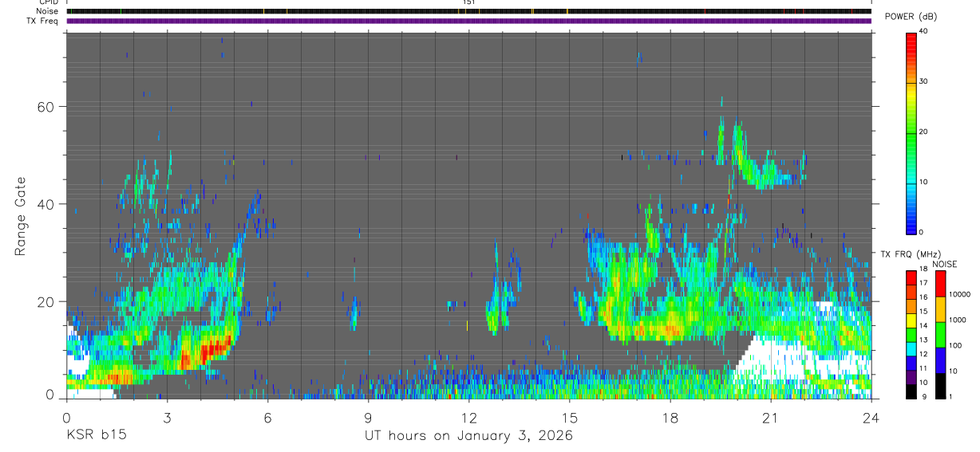Click the purple TX Freq strip
980x452 pixels.
(468, 21)
